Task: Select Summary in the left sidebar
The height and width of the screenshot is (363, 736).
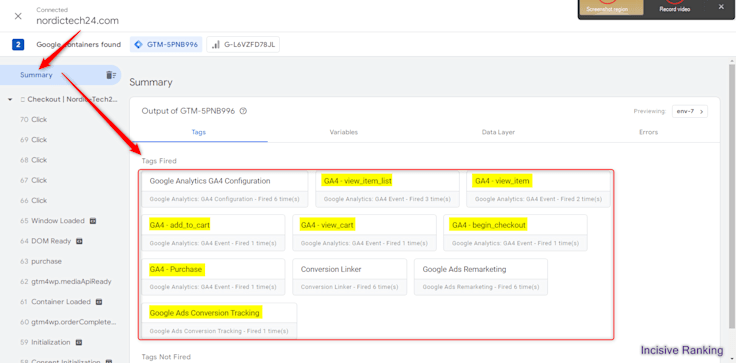Action: pyautogui.click(x=37, y=75)
